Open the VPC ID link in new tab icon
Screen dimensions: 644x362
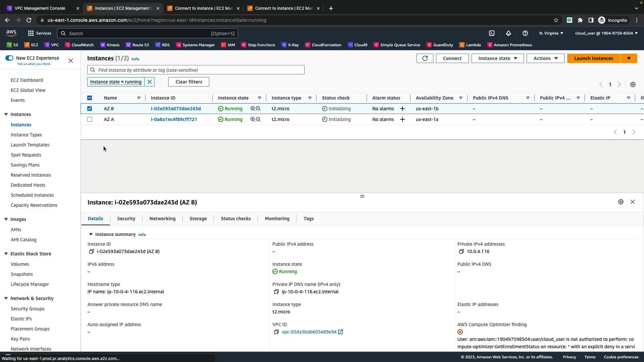pos(340,332)
